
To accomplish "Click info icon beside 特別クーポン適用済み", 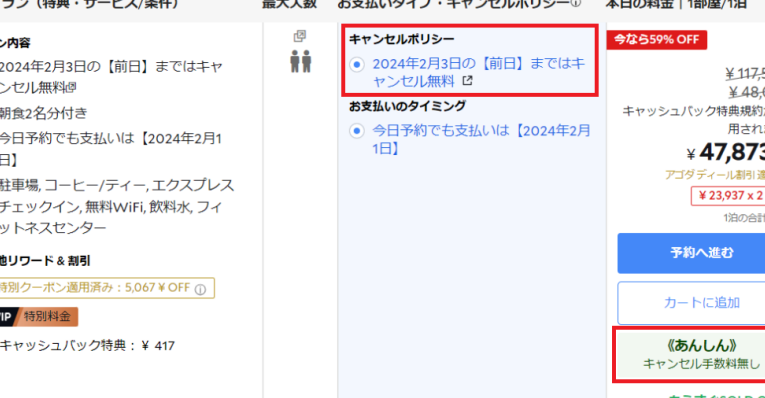I will pos(201,289).
